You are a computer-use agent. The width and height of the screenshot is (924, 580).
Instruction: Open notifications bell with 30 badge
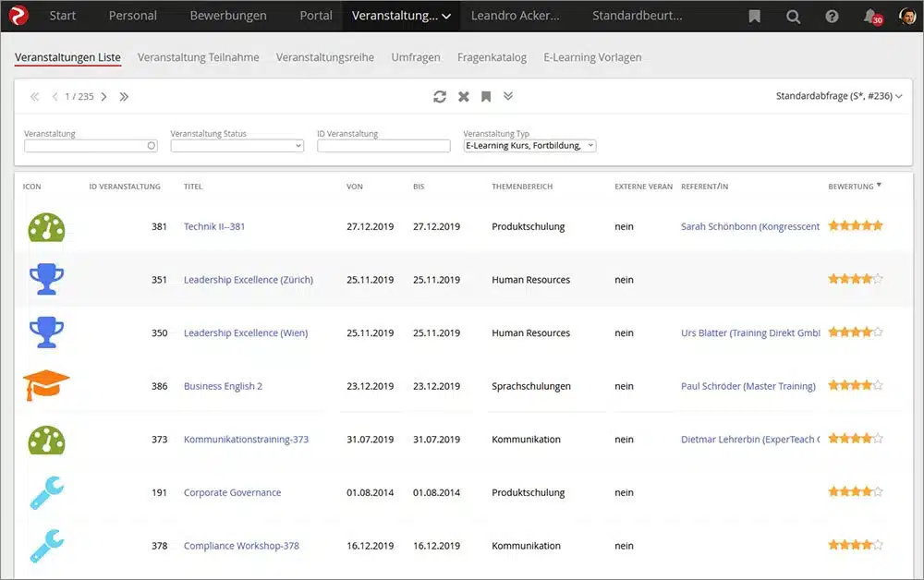[872, 17]
